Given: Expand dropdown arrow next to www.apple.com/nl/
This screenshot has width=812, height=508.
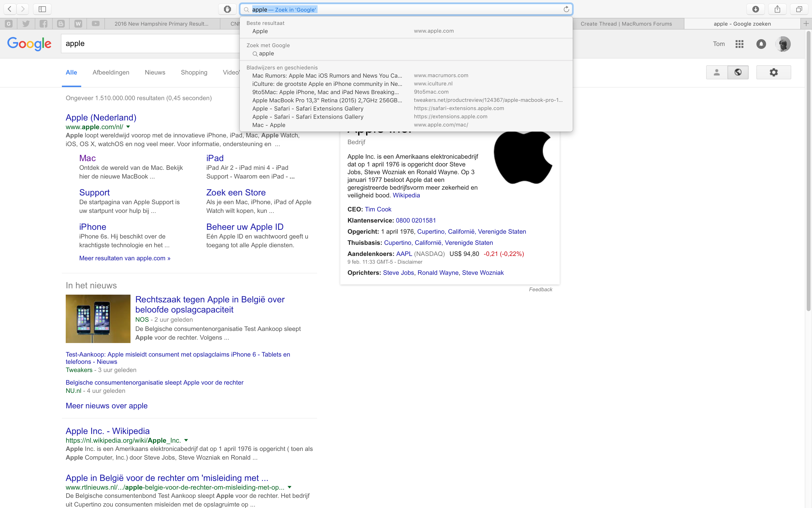Looking at the screenshot, I should coord(128,127).
